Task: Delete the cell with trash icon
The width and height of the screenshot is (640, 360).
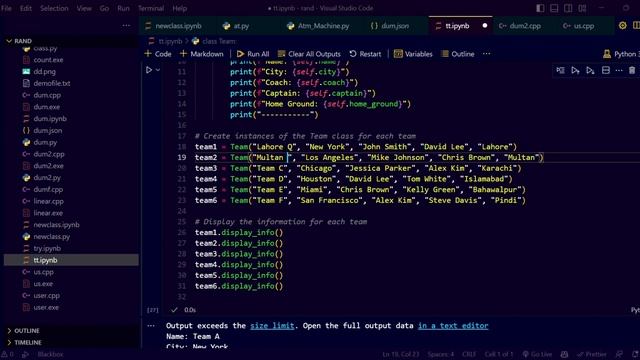Action: 632,71
